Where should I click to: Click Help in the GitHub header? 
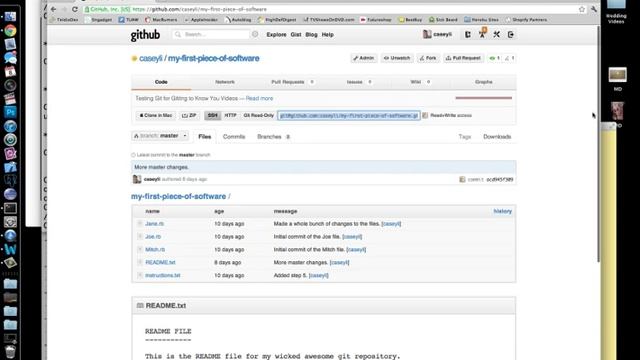tap(328, 35)
